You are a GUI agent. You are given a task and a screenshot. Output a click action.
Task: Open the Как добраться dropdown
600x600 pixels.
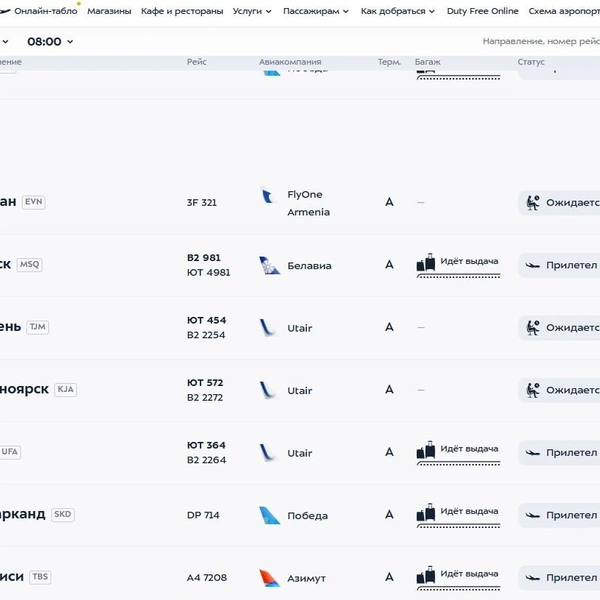tap(398, 11)
